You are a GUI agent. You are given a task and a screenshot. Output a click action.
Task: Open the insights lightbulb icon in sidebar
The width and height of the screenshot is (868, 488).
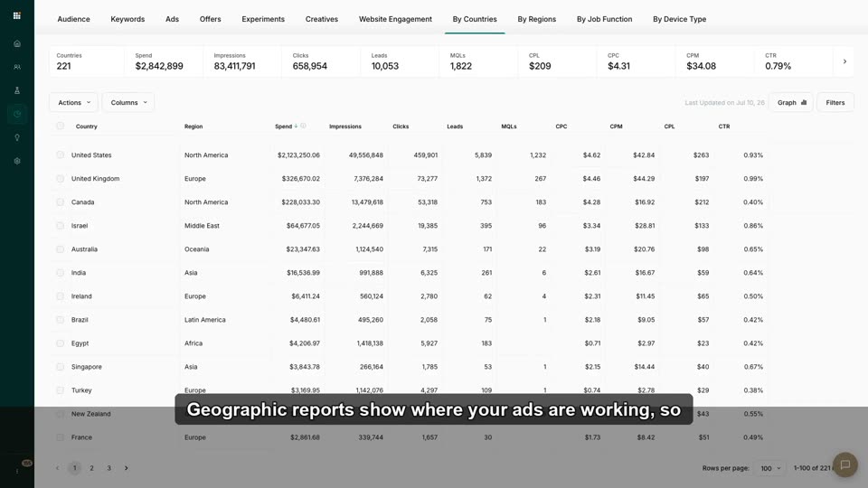click(x=17, y=137)
